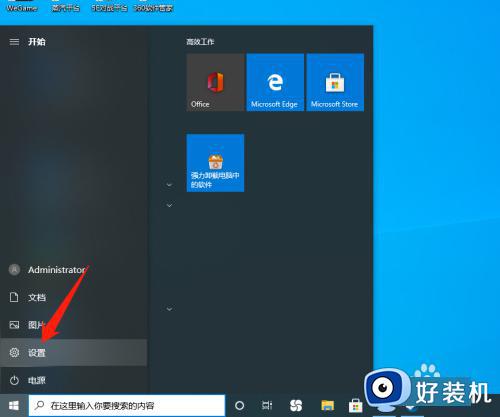Open the Administrator account entry
500x417 pixels.
coord(73,270)
